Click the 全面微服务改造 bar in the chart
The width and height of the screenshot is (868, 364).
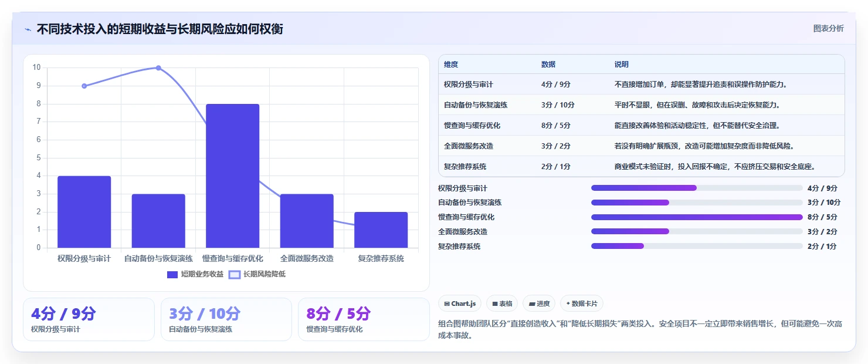click(307, 221)
